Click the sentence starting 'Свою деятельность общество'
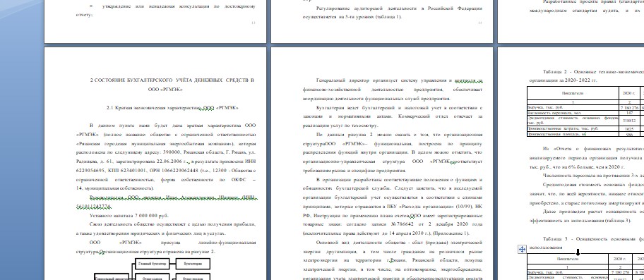This screenshot has height=280, width=644. [x=165, y=229]
